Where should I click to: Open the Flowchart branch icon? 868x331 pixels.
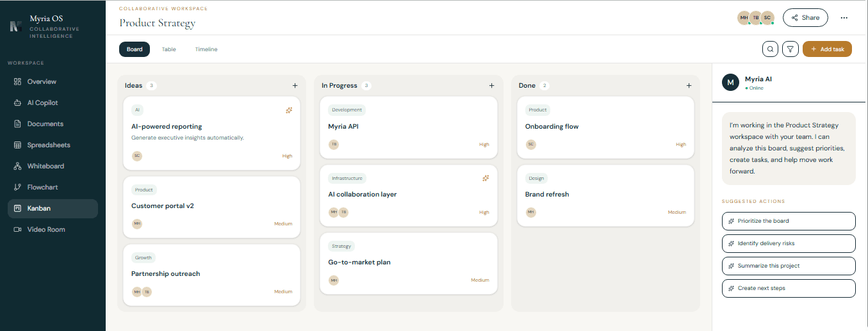coord(17,188)
